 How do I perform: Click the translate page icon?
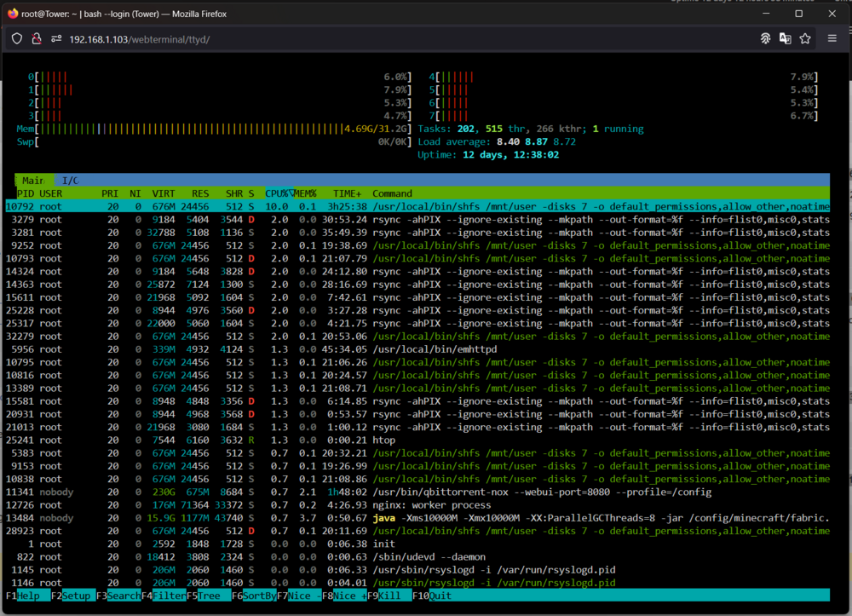pos(786,38)
